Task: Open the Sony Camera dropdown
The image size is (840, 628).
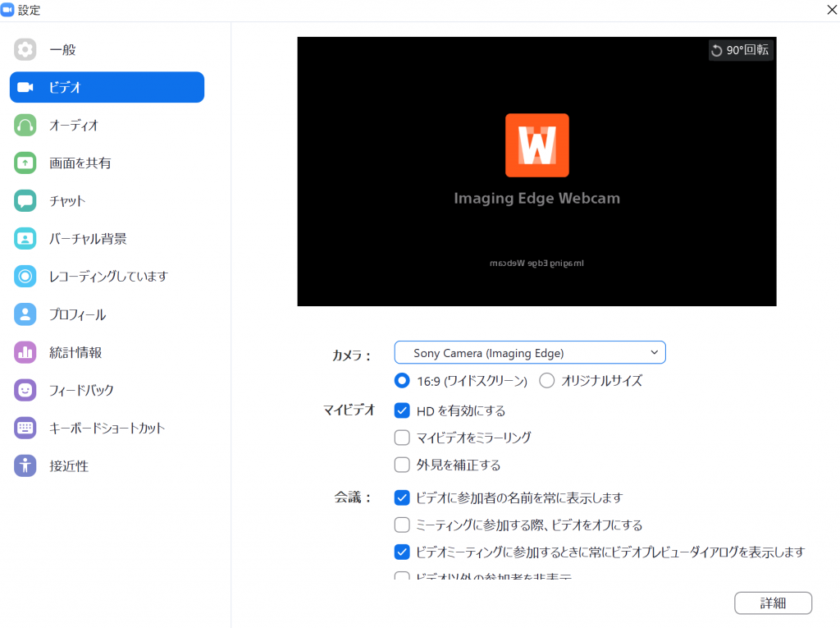Action: pos(530,352)
